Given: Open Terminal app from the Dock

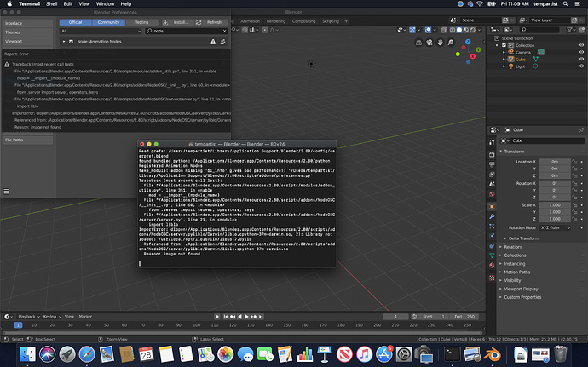Looking at the screenshot, I should [x=452, y=354].
